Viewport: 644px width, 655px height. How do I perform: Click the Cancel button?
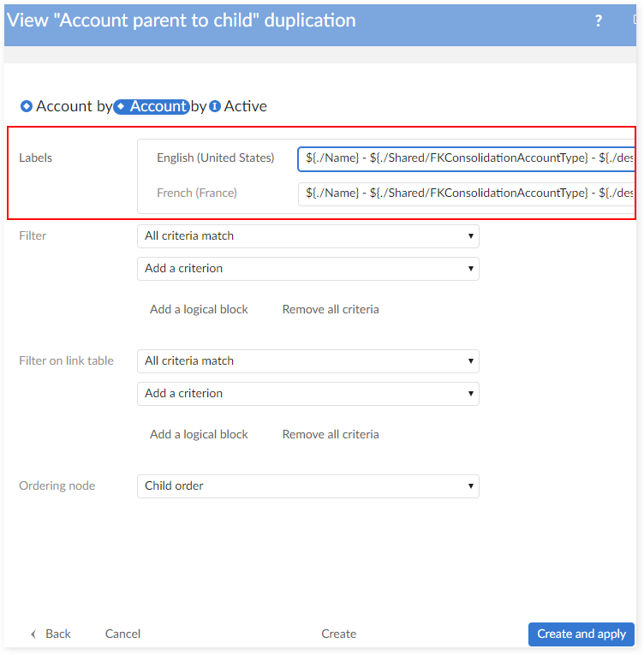pos(122,634)
